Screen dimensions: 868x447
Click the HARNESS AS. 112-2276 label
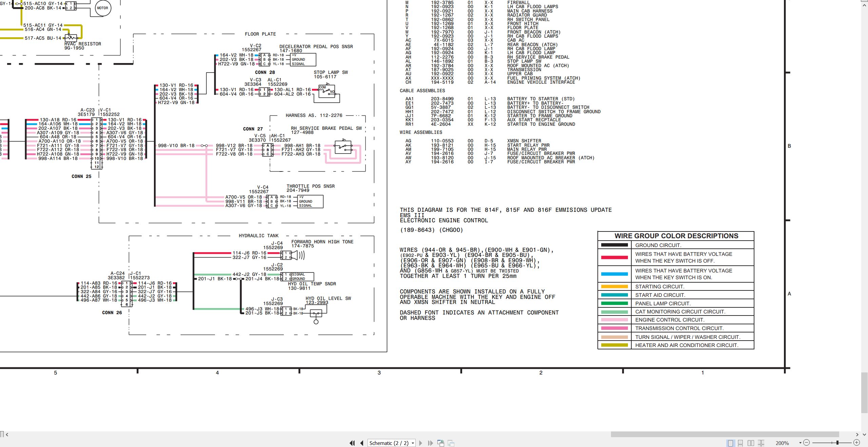(x=314, y=115)
